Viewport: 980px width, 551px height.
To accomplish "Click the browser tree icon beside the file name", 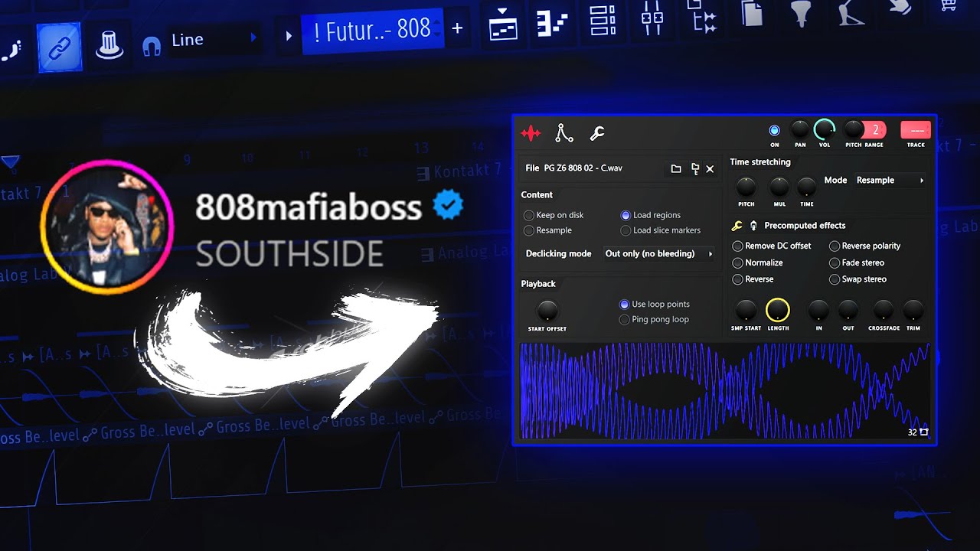I will [695, 168].
